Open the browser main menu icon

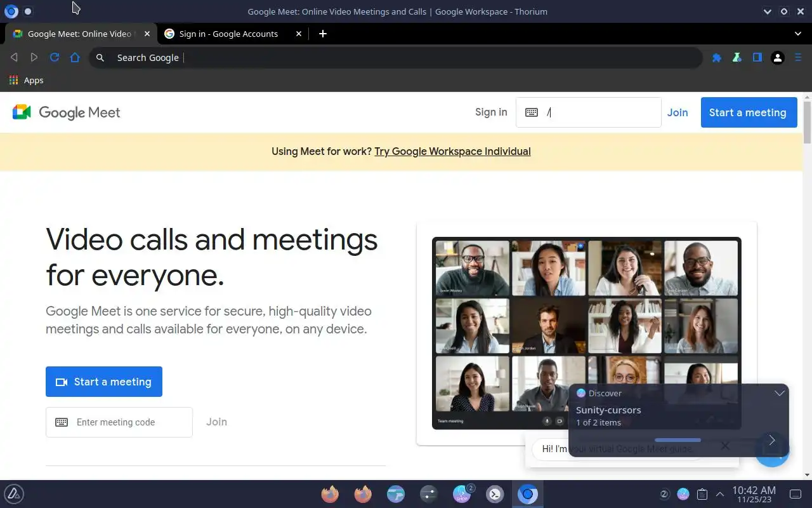click(798, 58)
